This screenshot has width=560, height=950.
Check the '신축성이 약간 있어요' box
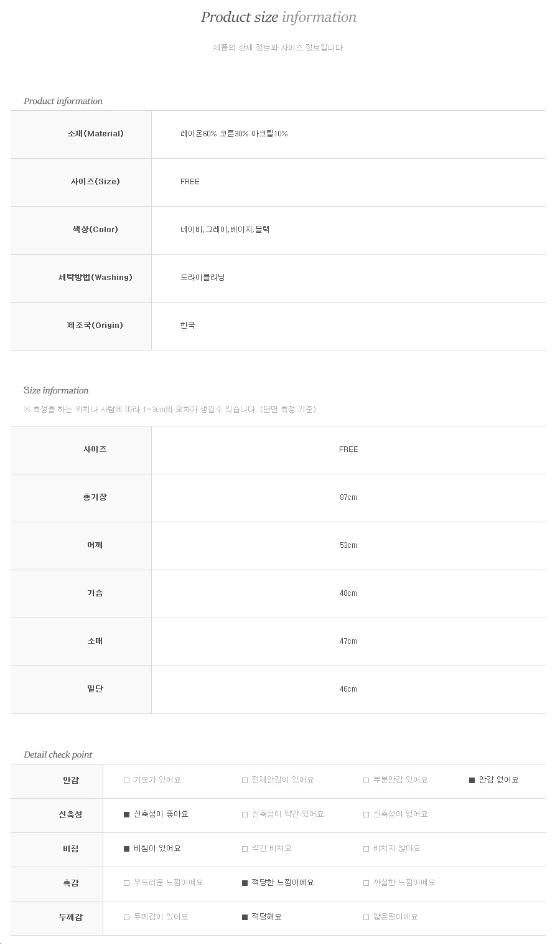pyautogui.click(x=245, y=814)
